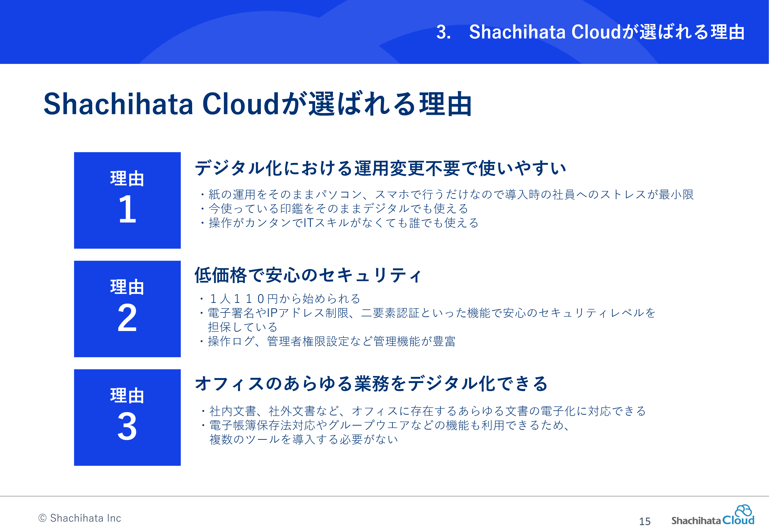Viewport: 769px width, 532px height.
Task: Click the continuation line '担保している'
Action: pos(243,327)
